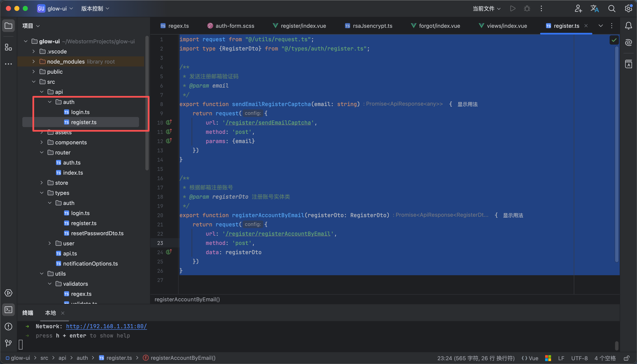Screen dimensions: 637x364
Task: Click the 显示用法 hint on line 8
Action: click(467, 104)
